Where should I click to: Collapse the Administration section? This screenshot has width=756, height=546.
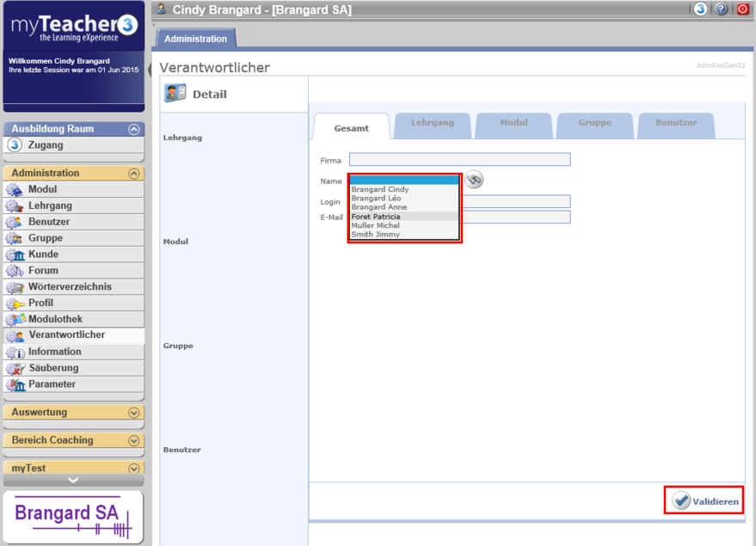[133, 174]
